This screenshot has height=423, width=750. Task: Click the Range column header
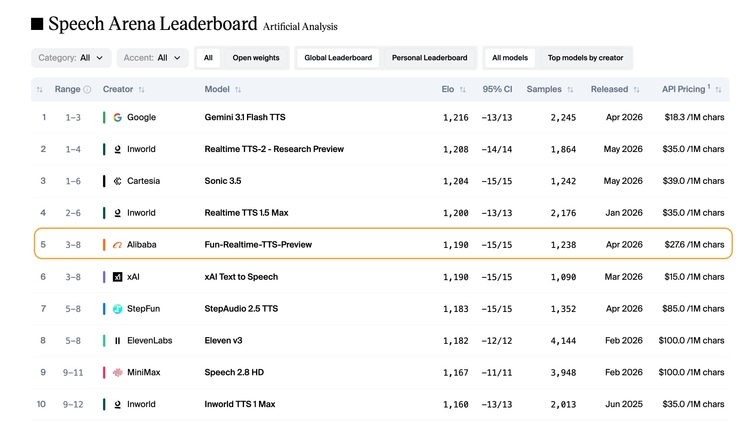pyautogui.click(x=67, y=89)
